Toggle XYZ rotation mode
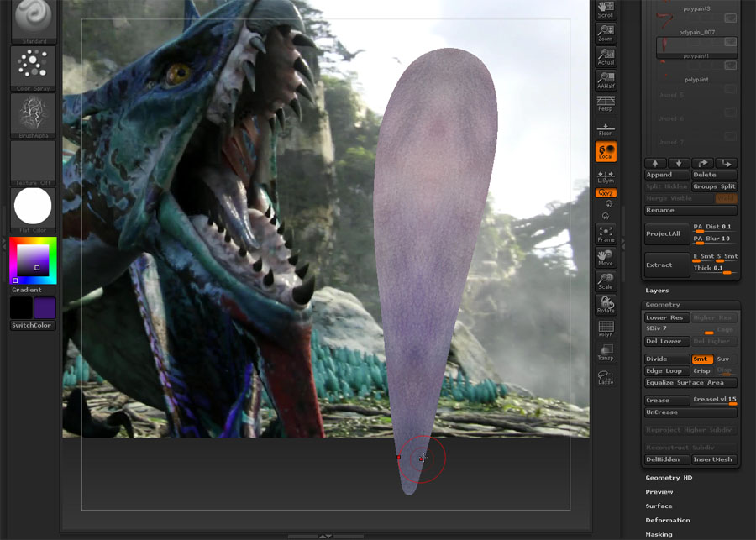The height and width of the screenshot is (540, 756). click(606, 193)
